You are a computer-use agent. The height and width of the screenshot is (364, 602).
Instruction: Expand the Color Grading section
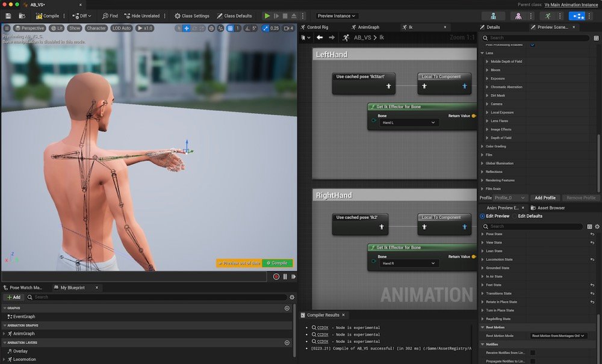(x=482, y=146)
